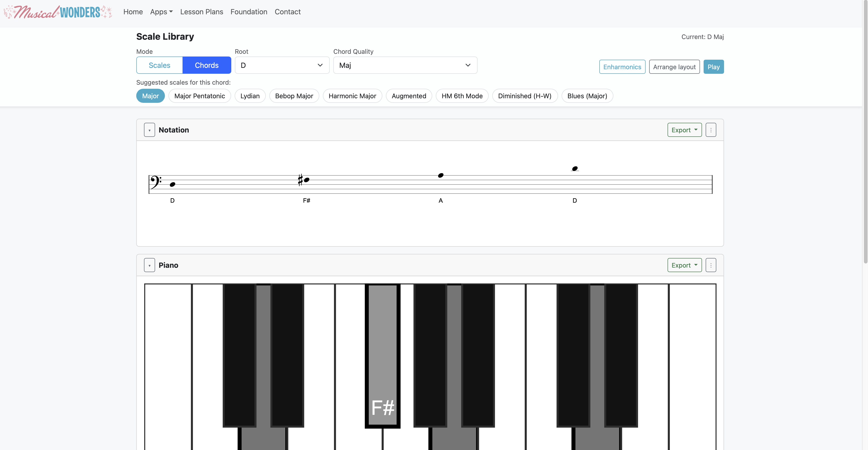Open the Notation panel kebab menu
The width and height of the screenshot is (868, 450).
tap(711, 130)
